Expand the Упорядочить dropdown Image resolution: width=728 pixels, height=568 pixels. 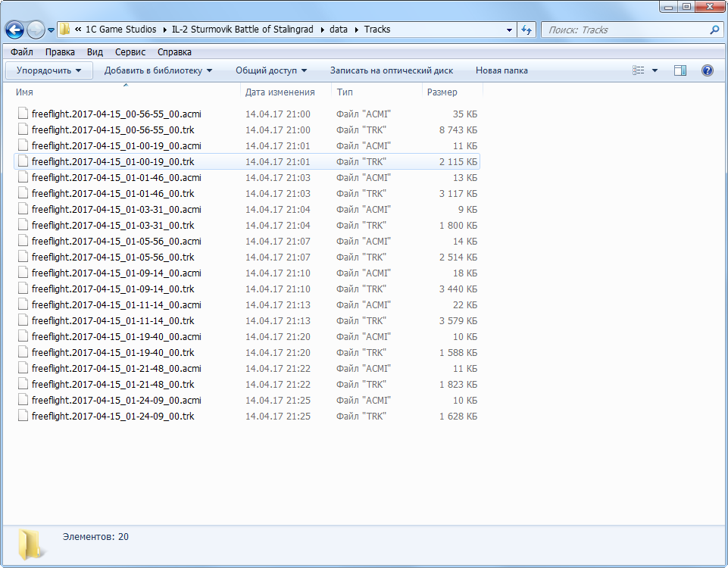point(48,70)
